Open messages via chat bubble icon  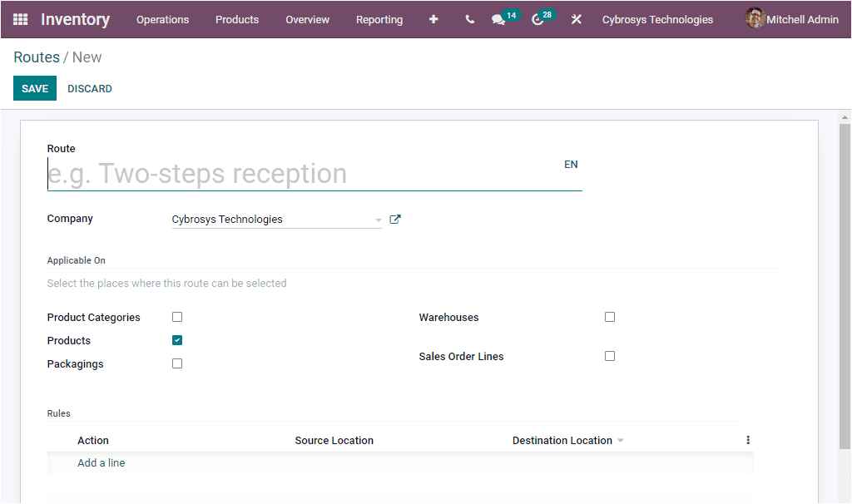pos(498,19)
